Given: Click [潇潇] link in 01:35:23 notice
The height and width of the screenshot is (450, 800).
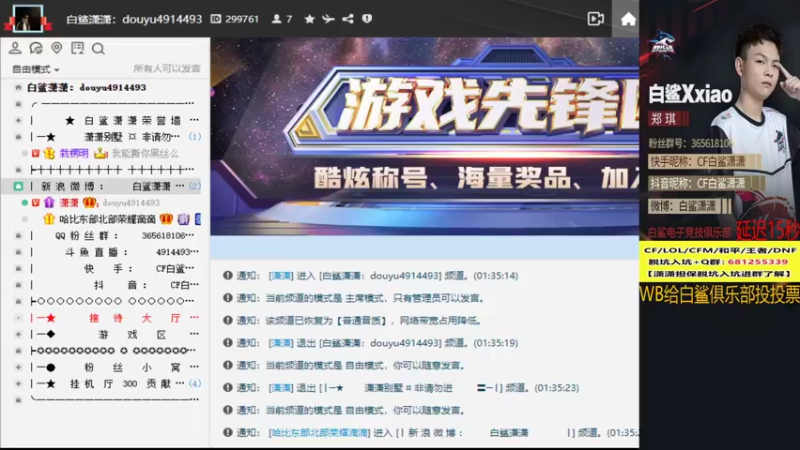Looking at the screenshot, I should click(281, 388).
